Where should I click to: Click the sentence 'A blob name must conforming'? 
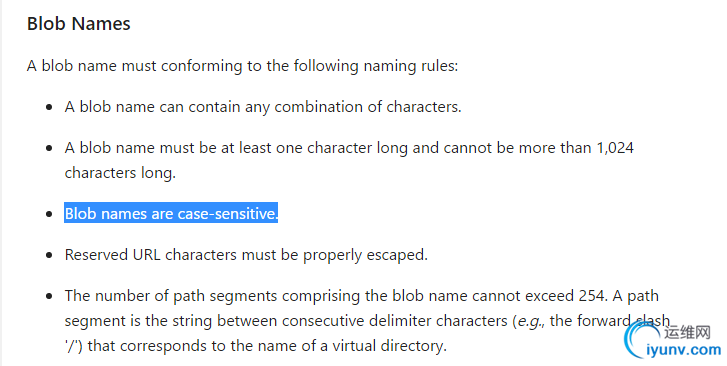pos(134,66)
